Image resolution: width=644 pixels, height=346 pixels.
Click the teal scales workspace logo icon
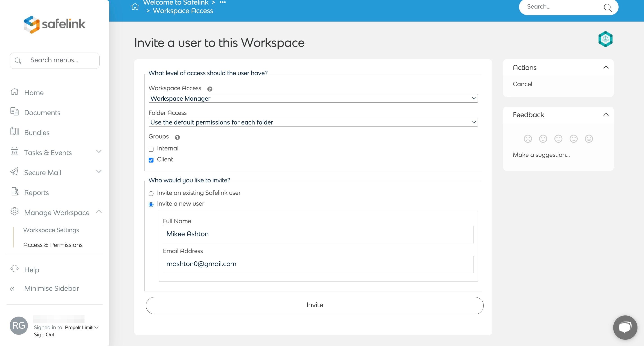click(605, 39)
